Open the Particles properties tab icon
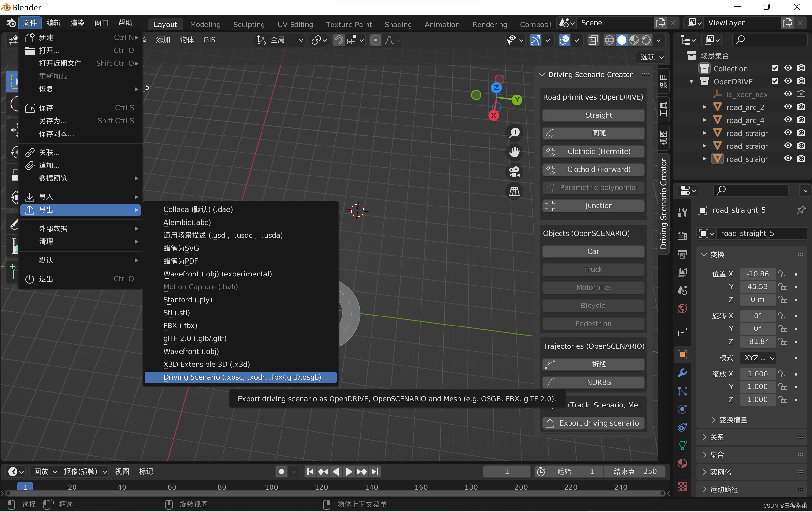The image size is (812, 512). click(682, 391)
